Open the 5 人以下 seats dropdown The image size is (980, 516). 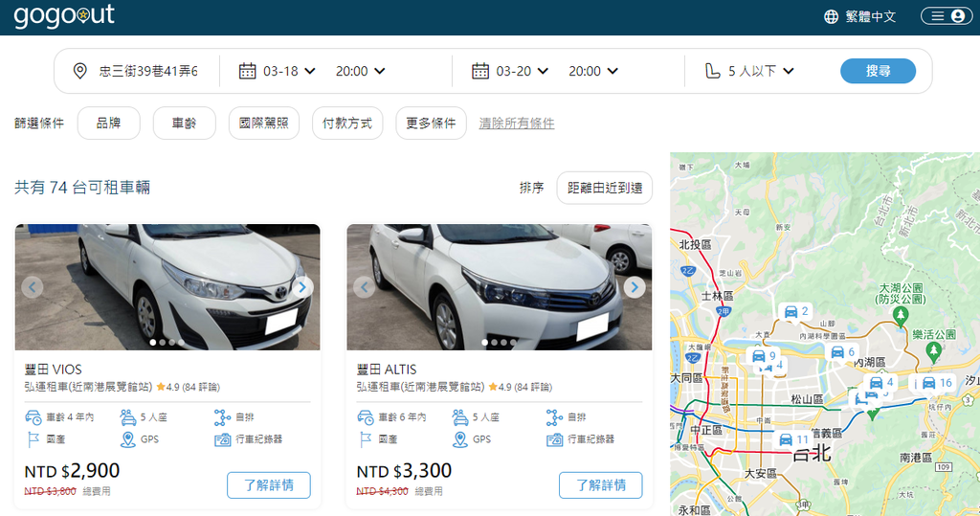[761, 71]
